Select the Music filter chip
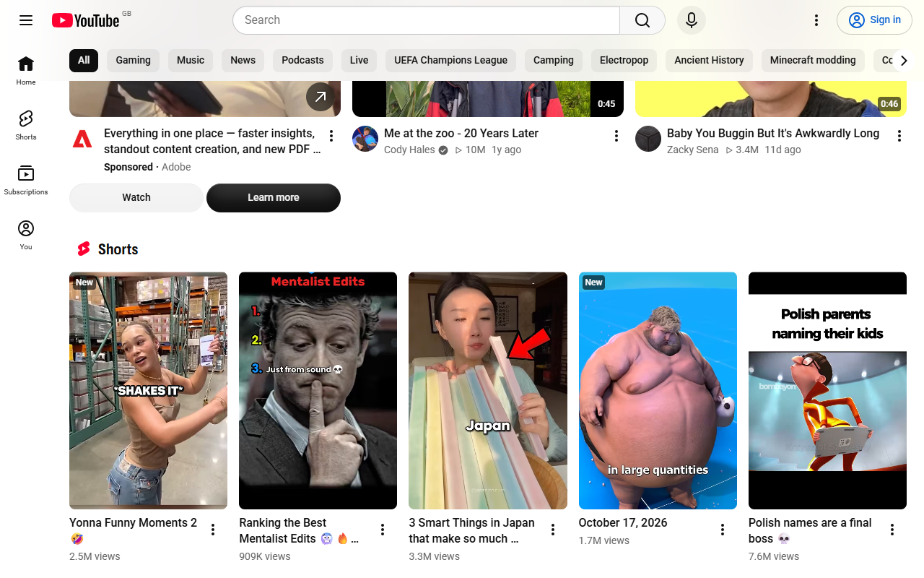This screenshot has height=578, width=924. point(191,61)
